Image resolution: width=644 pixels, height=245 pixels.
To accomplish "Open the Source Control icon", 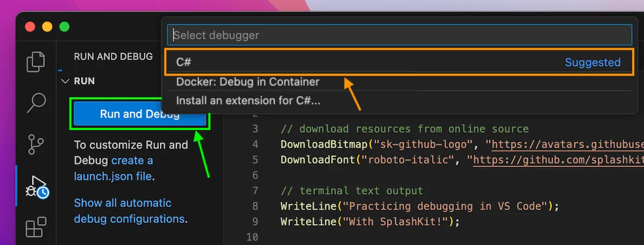I will [36, 143].
